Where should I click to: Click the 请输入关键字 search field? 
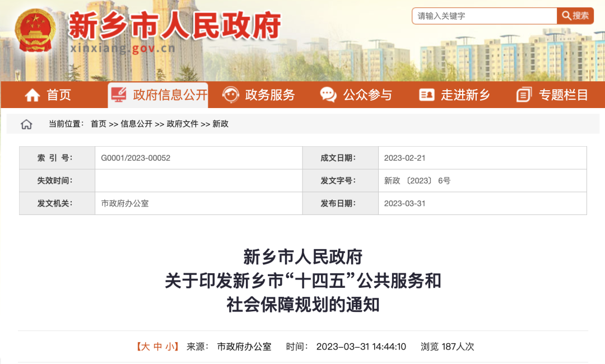tap(485, 16)
